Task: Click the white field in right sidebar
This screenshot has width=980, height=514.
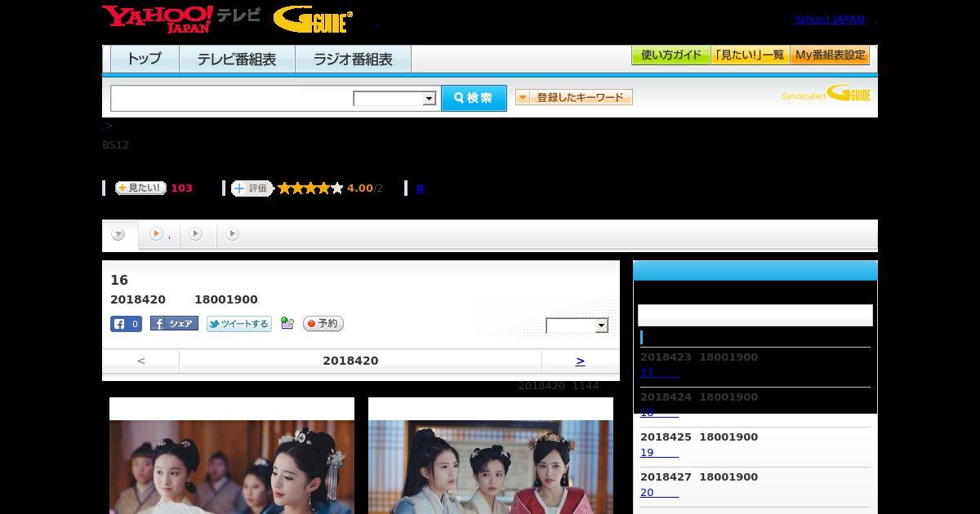Action: [755, 315]
